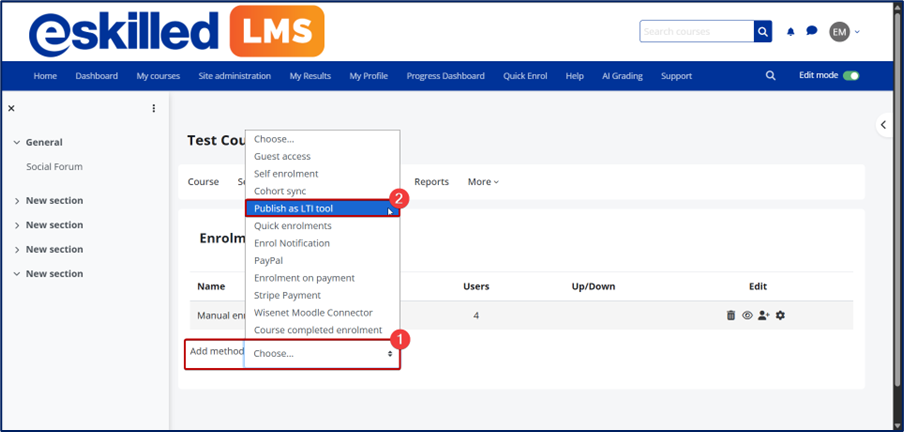904x432 pixels.
Task: Click the search magnifier button beside Search courses
Action: 764,32
